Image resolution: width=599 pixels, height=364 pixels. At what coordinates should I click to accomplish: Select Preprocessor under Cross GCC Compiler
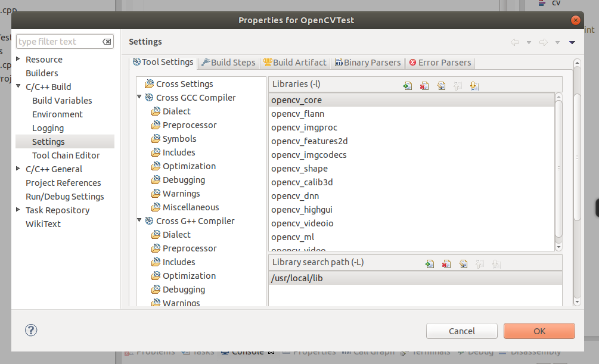[x=190, y=125]
